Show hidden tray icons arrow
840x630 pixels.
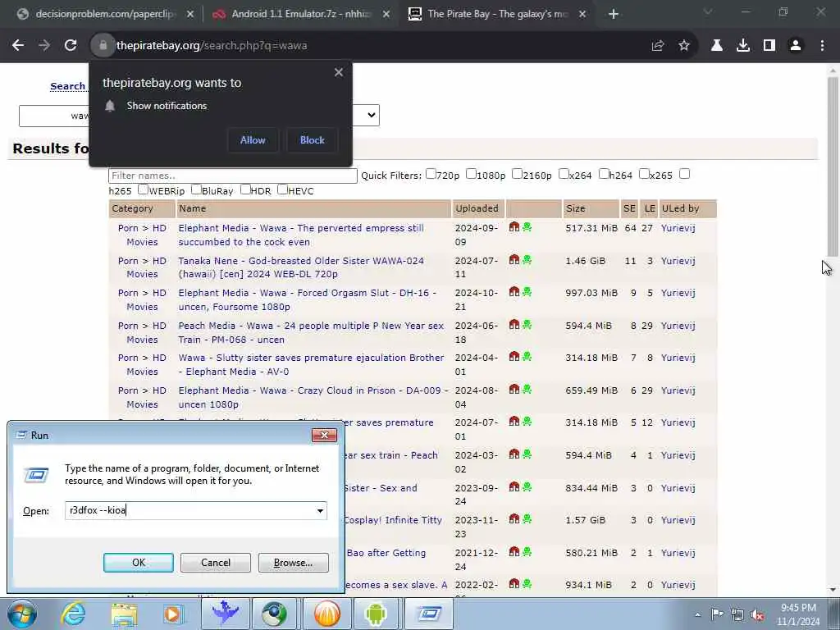point(697,615)
